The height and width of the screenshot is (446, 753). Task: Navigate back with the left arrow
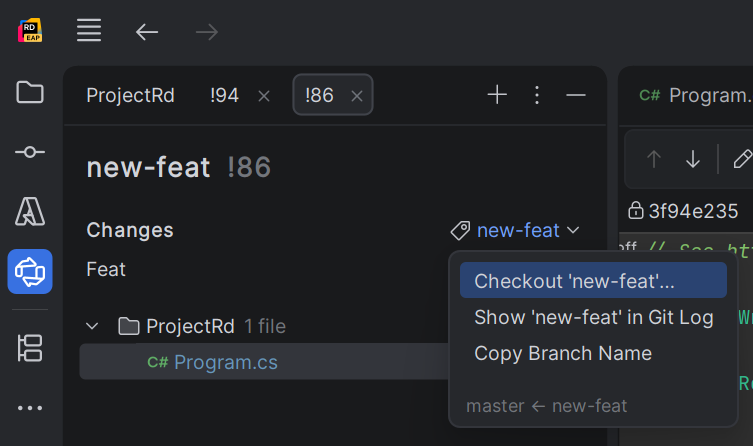pos(147,32)
